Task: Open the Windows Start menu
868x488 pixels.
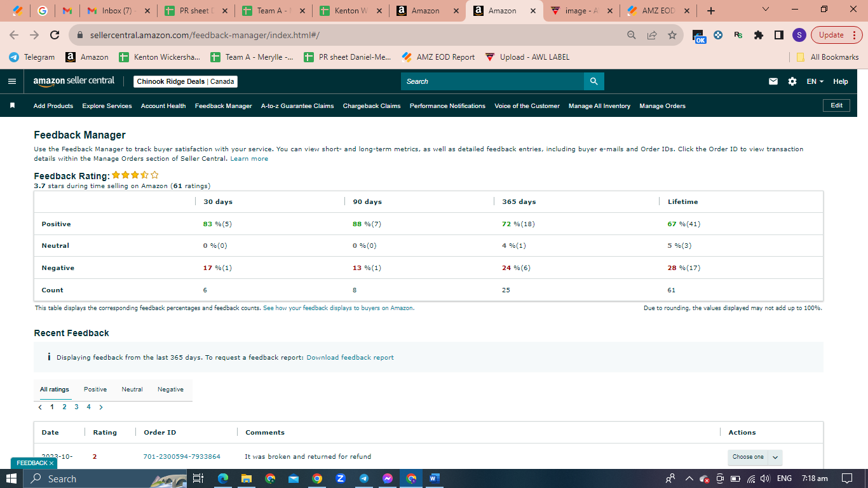Action: tap(11, 478)
